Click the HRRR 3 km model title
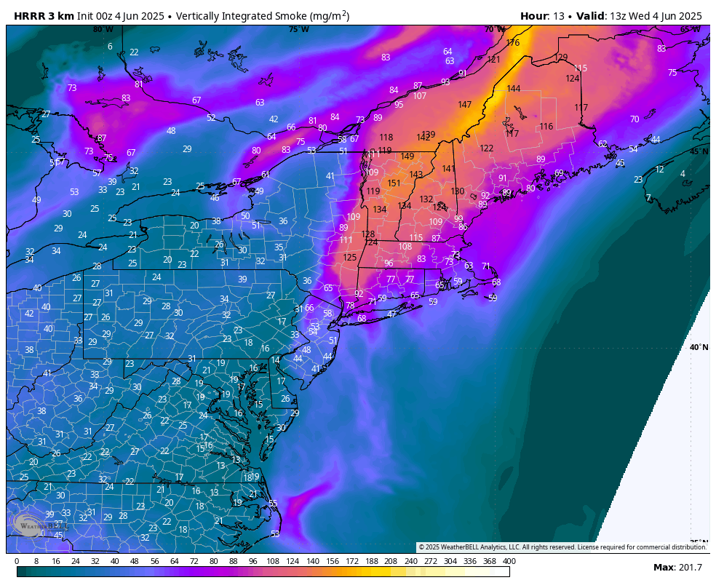 [x=44, y=16]
